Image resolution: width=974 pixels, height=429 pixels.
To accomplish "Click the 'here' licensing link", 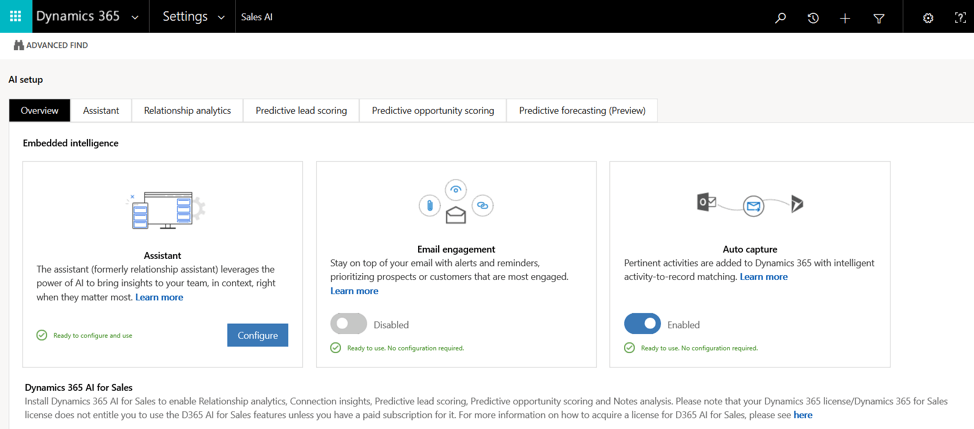I will coord(803,415).
